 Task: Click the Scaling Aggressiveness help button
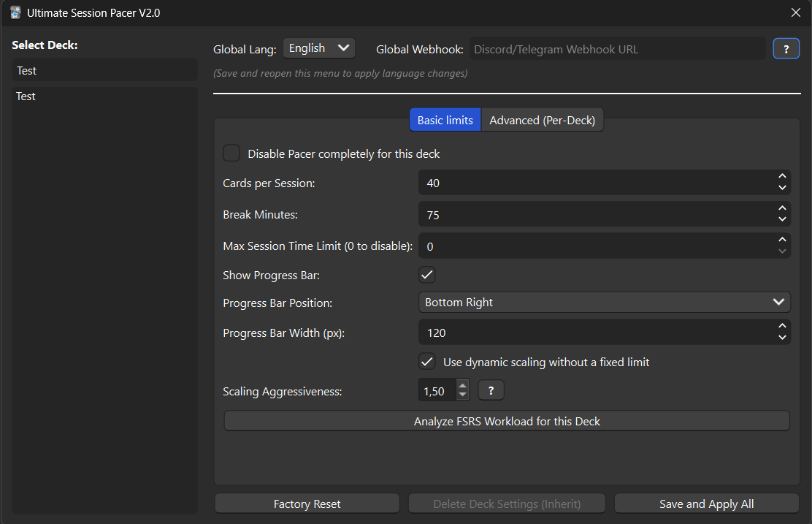491,390
